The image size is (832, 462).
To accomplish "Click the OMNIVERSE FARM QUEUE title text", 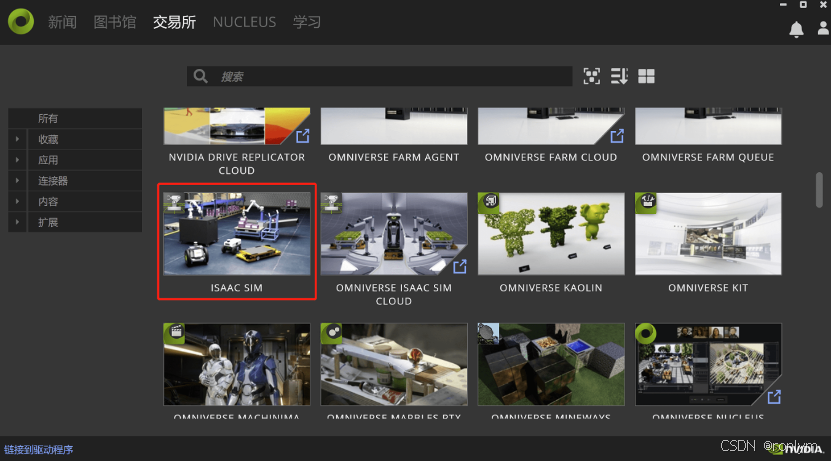I will (x=708, y=158).
